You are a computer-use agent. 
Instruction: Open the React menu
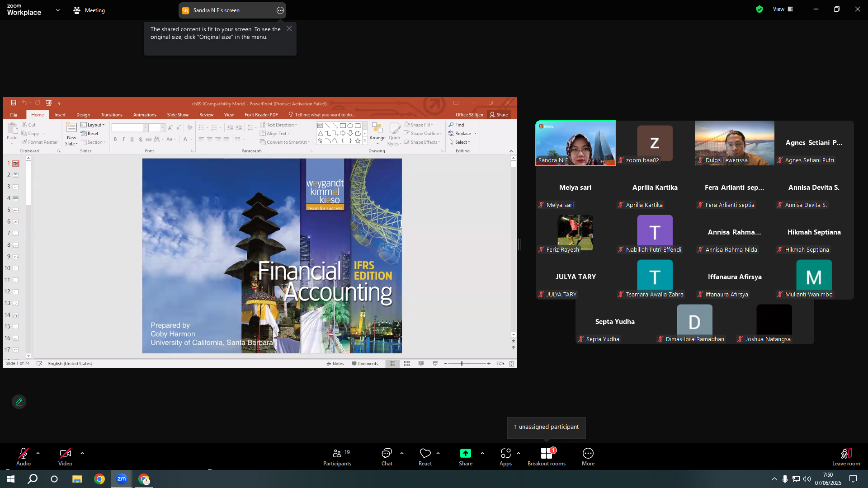click(425, 456)
